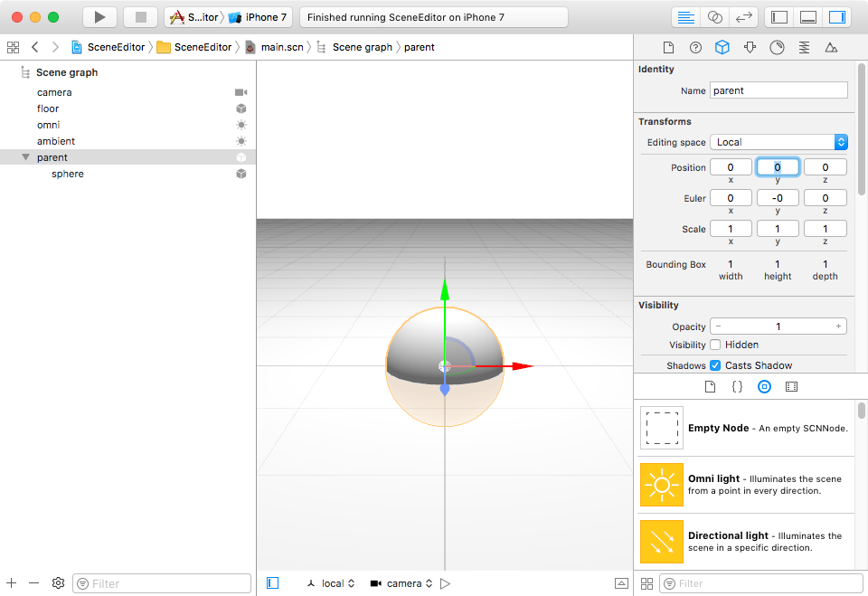Open the Quick Help inspector tab
868x596 pixels.
(x=695, y=48)
